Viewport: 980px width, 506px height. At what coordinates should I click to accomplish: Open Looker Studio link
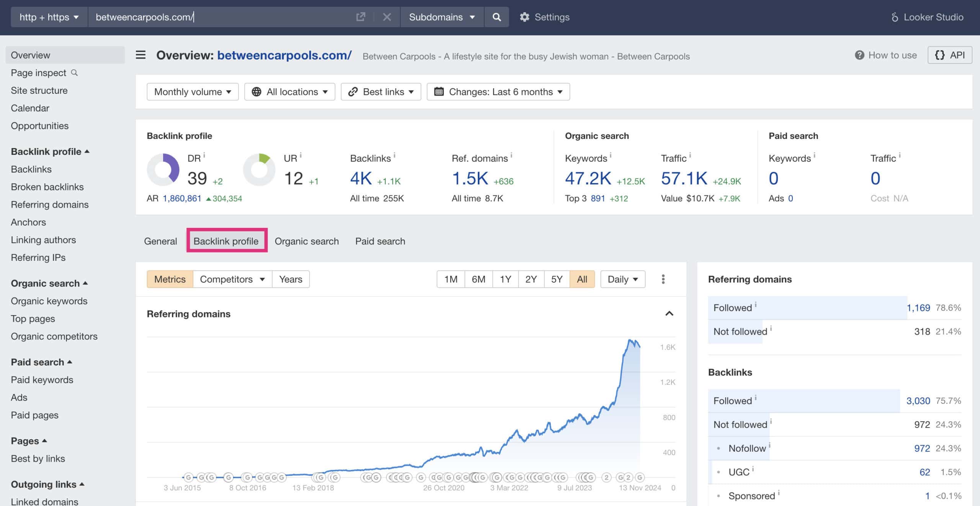pos(927,17)
